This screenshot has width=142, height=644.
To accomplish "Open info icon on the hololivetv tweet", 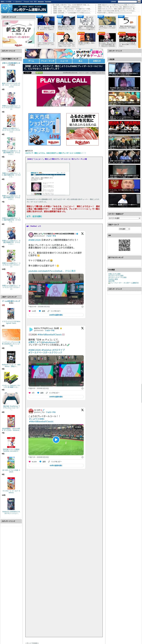I will point(82,389).
